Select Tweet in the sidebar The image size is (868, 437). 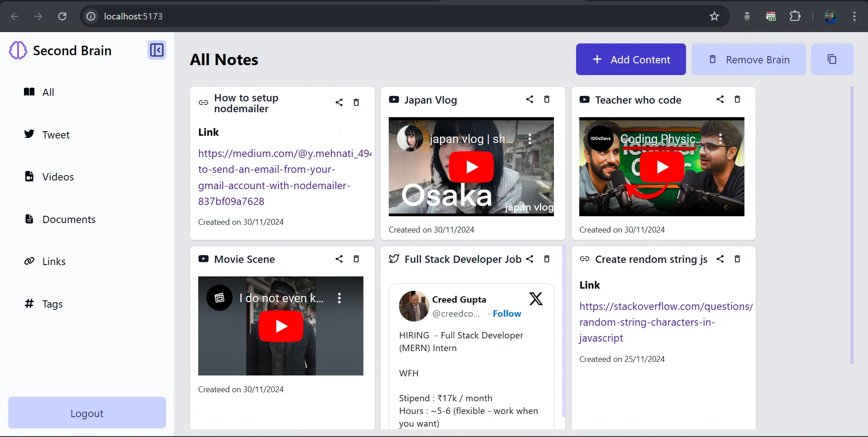[56, 135]
